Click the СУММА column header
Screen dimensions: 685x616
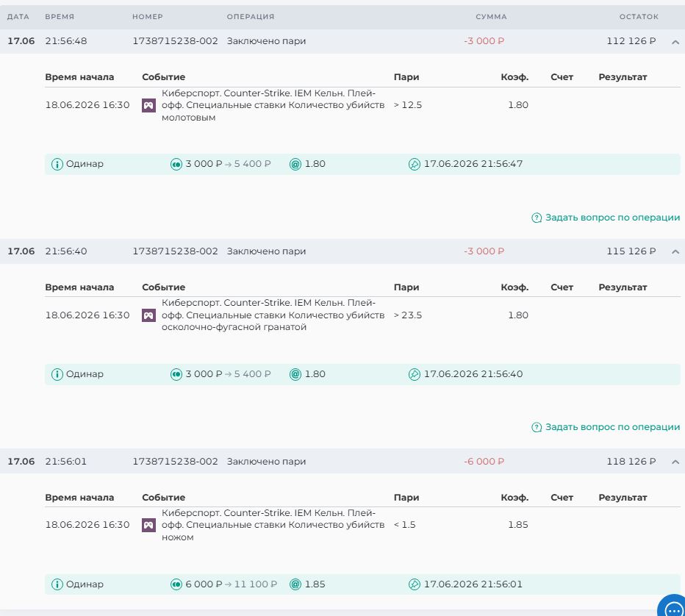(x=491, y=17)
